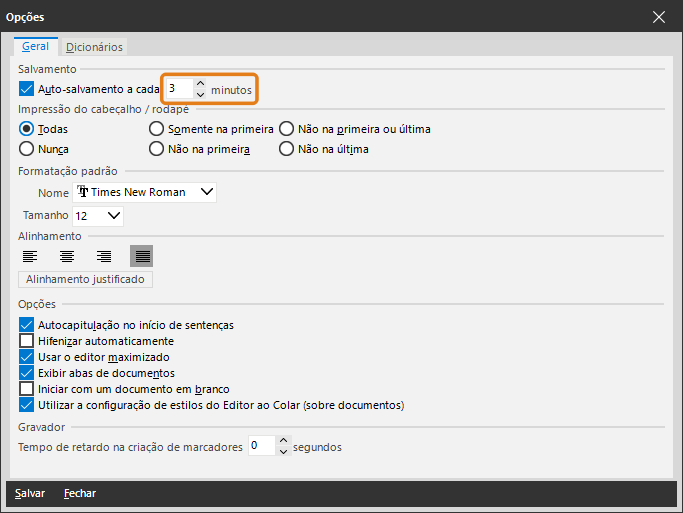The height and width of the screenshot is (513, 683).
Task: Check Iniciar com um documento em branco
Action: pyautogui.click(x=27, y=389)
